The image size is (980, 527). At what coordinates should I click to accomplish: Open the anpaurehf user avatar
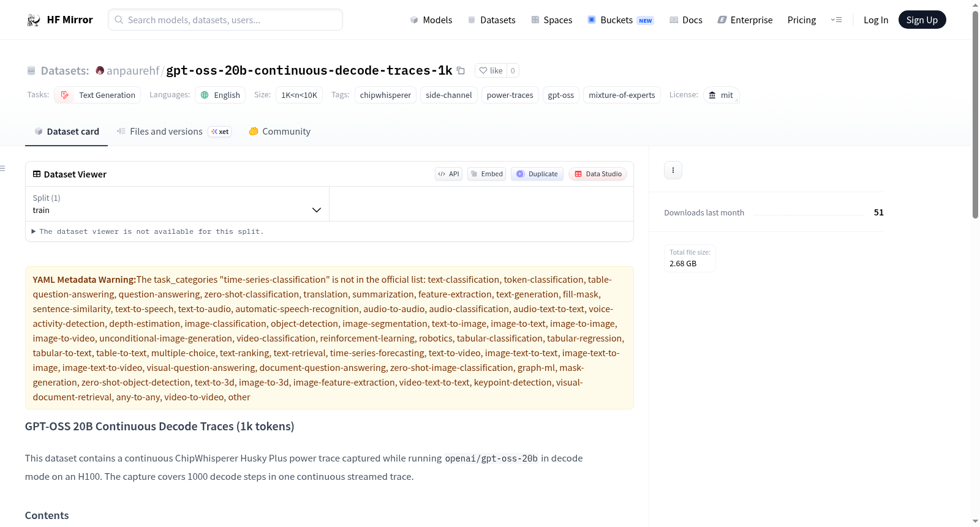(x=100, y=70)
